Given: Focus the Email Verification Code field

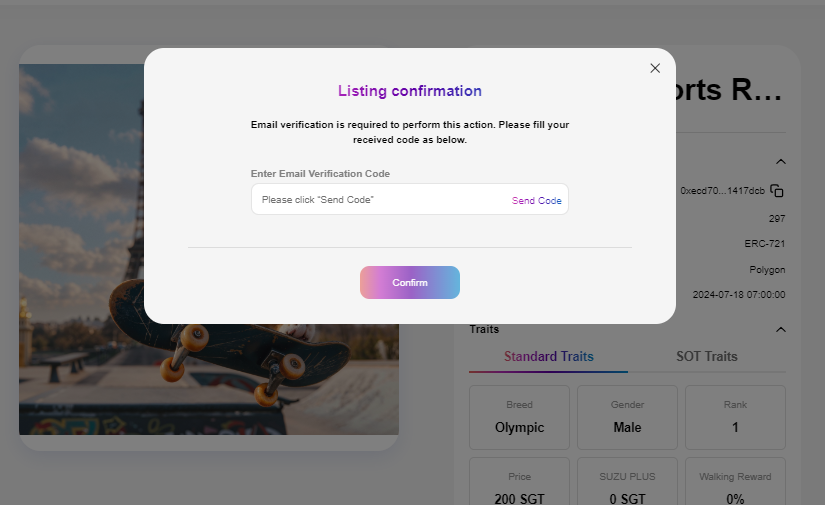Looking at the screenshot, I should [380, 200].
